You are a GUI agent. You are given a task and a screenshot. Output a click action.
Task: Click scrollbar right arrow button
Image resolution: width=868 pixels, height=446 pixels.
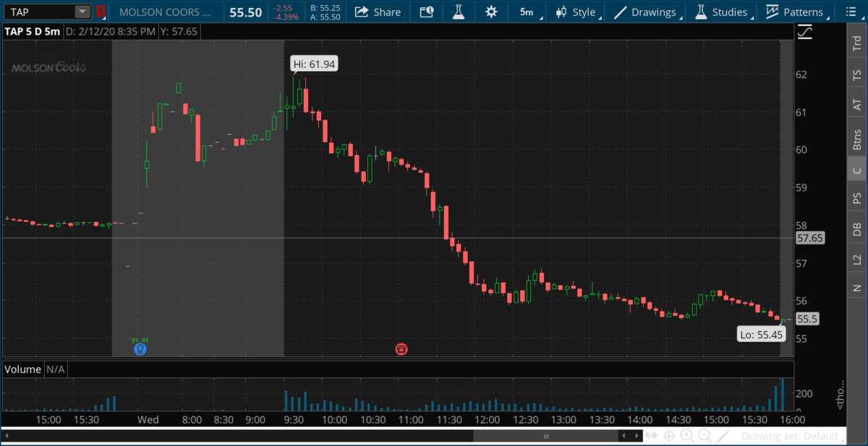[x=636, y=436]
